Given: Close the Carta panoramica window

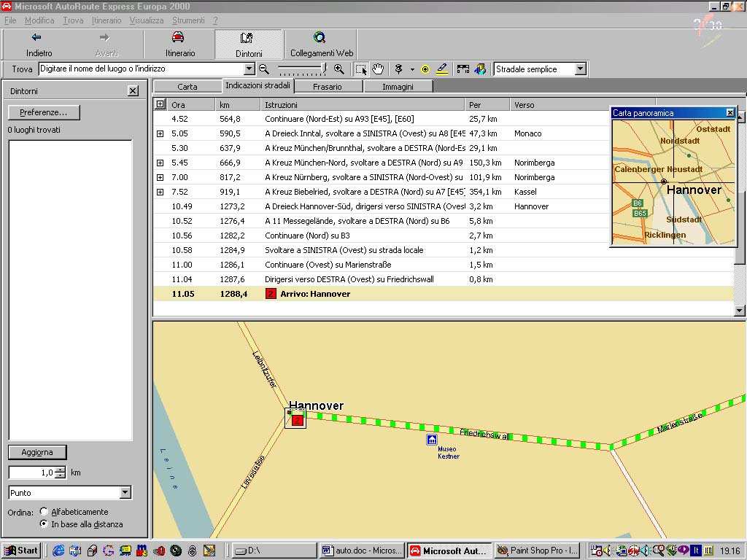Looking at the screenshot, I should (x=729, y=112).
